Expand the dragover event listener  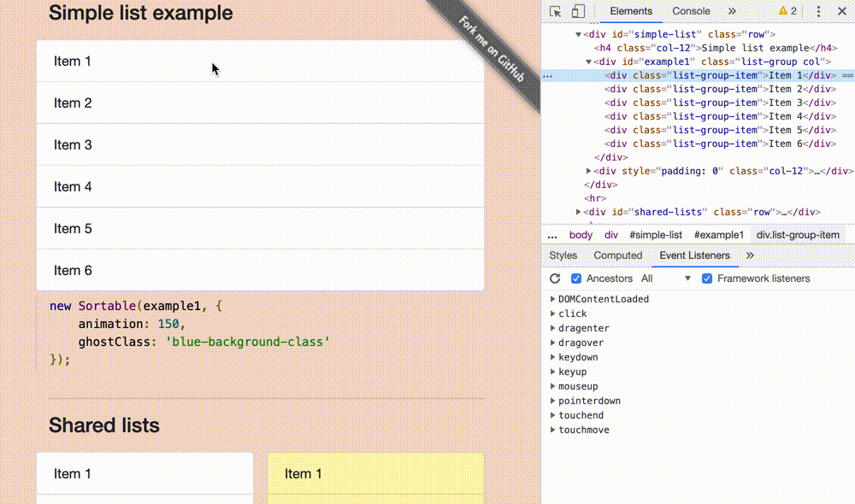click(x=552, y=343)
